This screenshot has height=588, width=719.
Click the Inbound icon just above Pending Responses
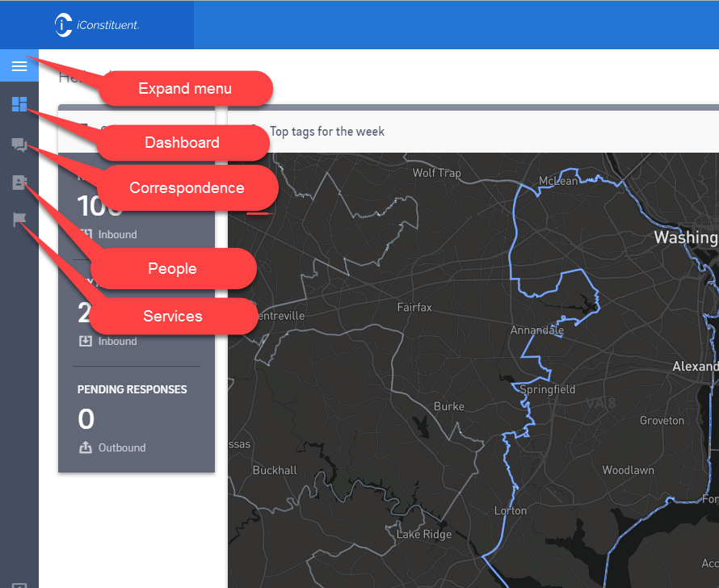pos(86,341)
